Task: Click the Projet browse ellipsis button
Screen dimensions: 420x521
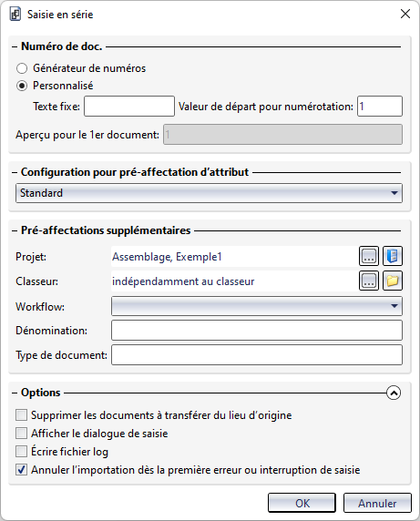Action: point(369,256)
